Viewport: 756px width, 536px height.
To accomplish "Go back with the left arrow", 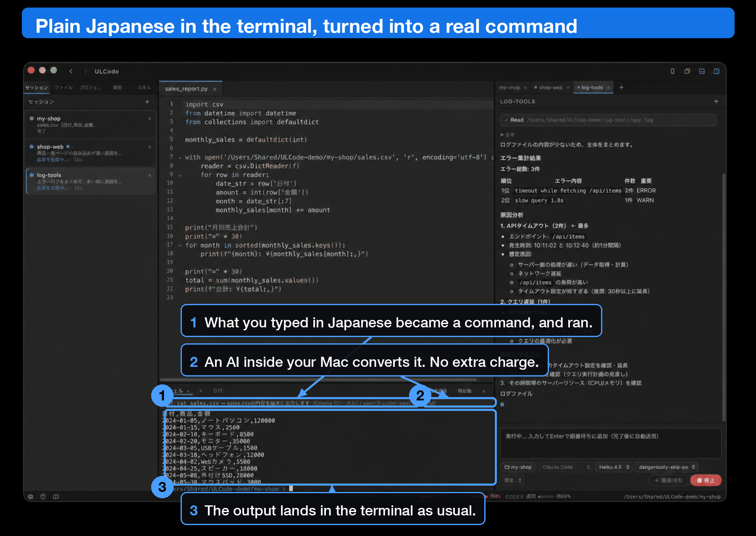I will pos(71,71).
